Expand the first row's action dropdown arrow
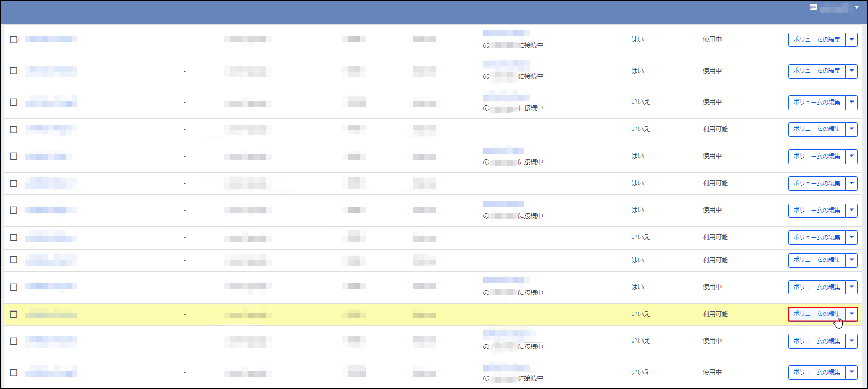The image size is (868, 389). tap(852, 40)
